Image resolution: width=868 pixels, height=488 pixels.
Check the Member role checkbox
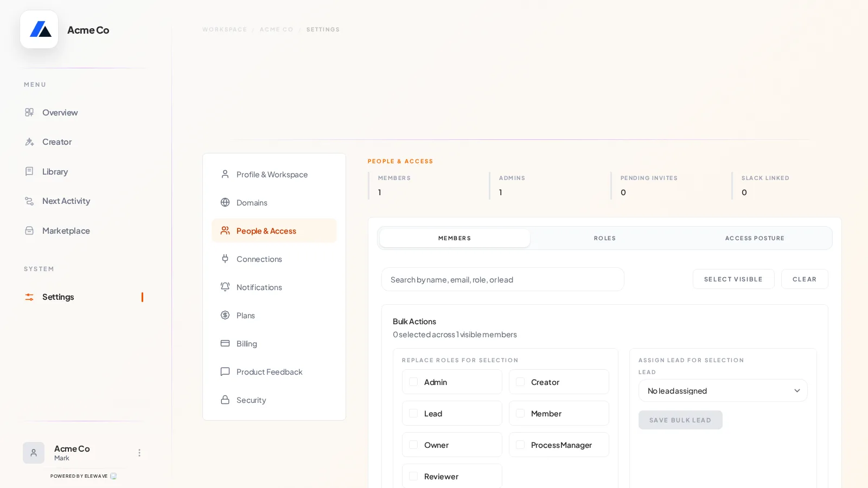point(520,413)
